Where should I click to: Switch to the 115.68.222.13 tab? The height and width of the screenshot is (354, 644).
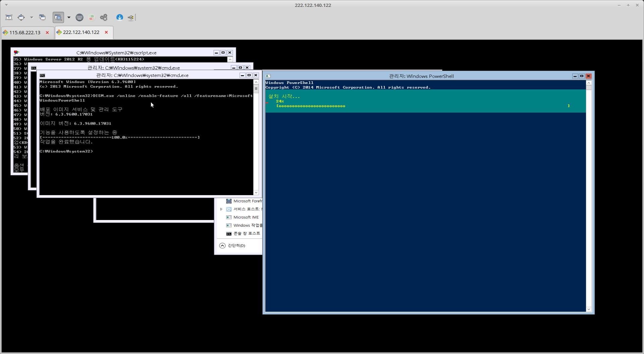click(x=25, y=33)
